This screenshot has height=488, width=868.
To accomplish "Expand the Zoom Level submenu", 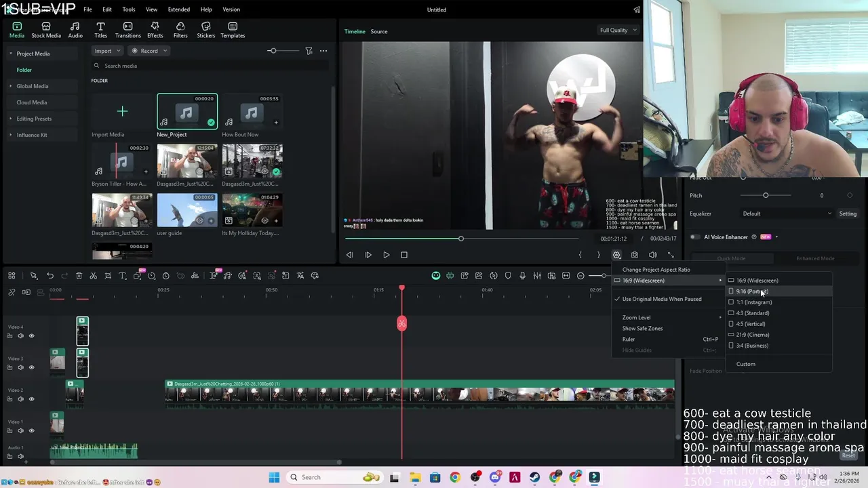I will coord(668,317).
